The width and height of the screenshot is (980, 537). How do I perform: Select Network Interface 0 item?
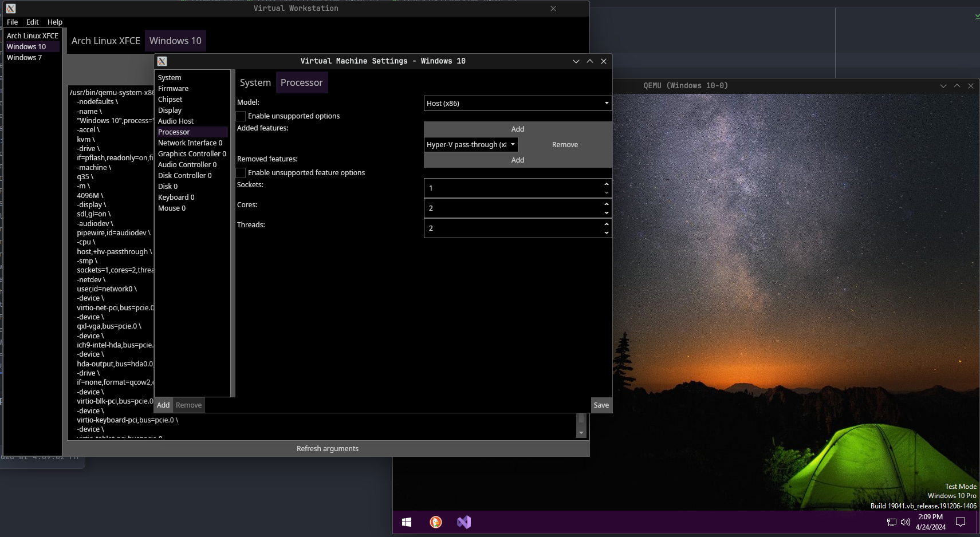coord(192,143)
